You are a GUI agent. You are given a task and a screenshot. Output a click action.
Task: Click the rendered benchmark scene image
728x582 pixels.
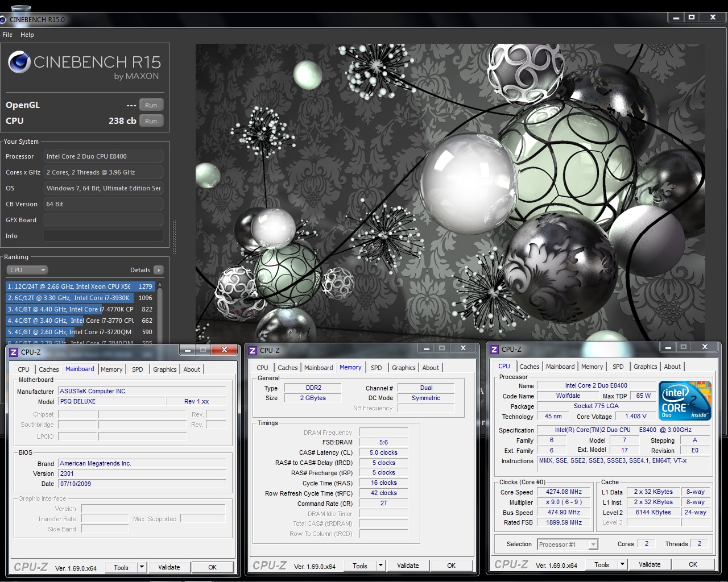coord(450,193)
